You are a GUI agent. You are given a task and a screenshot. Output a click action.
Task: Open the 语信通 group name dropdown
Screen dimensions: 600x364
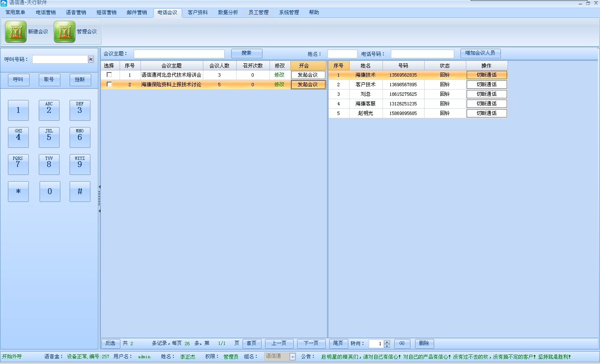pyautogui.click(x=292, y=357)
